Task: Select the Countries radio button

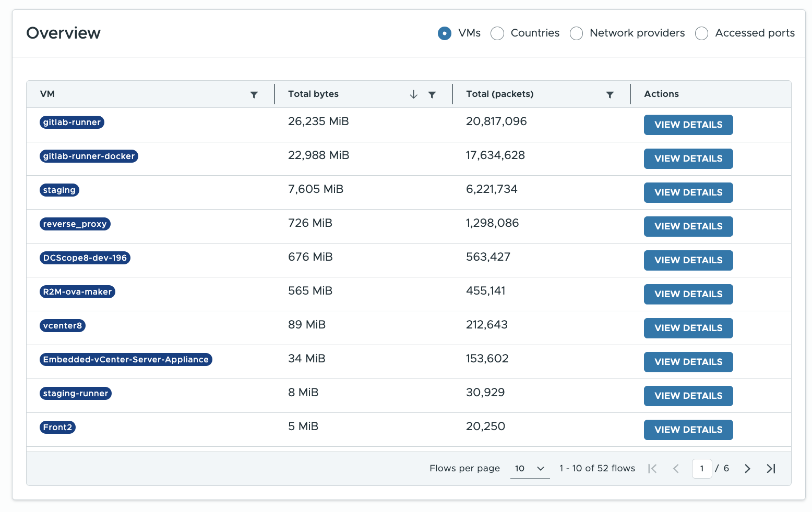Action: click(x=497, y=33)
